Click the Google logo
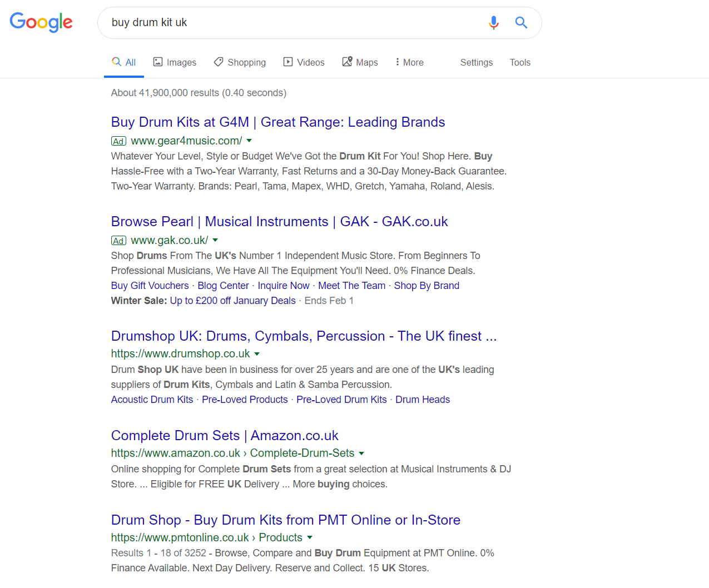 pos(41,22)
